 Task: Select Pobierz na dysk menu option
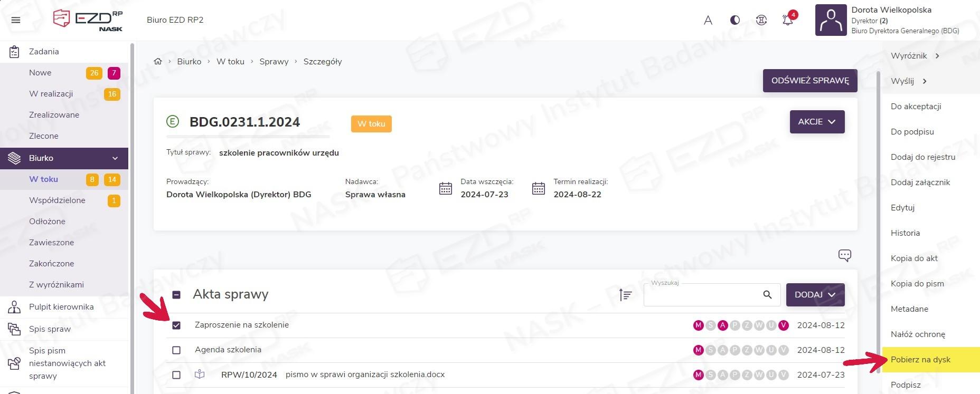point(920,360)
